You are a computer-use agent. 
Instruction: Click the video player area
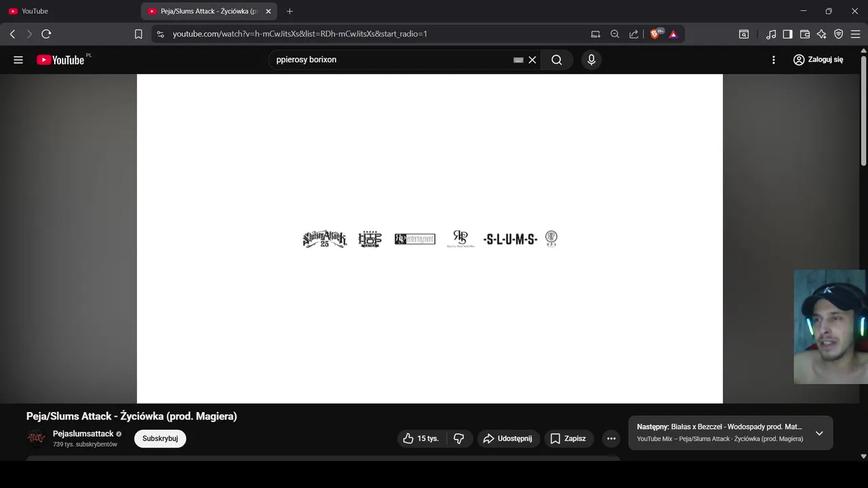pos(430,239)
